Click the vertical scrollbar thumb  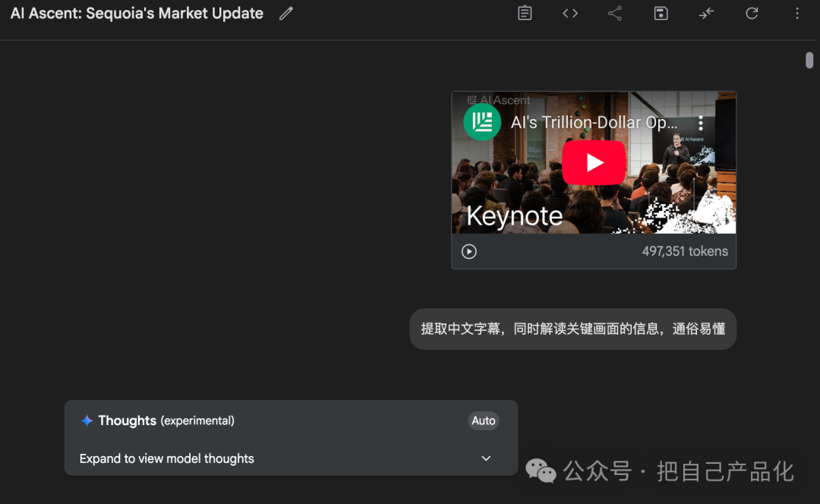click(x=809, y=60)
